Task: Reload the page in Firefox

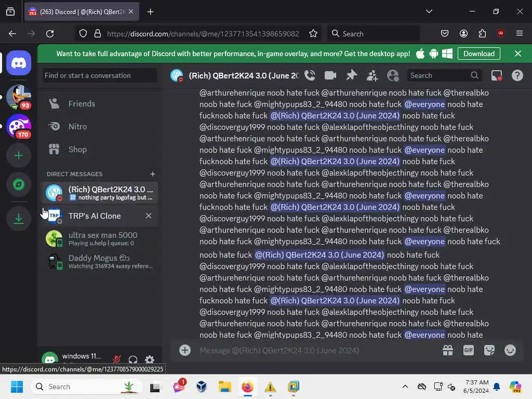Action: click(50, 34)
